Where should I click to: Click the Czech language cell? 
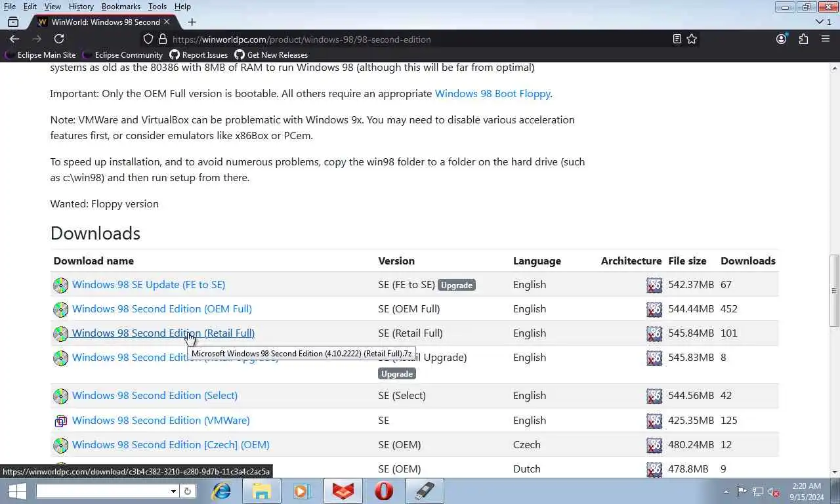[x=528, y=445]
